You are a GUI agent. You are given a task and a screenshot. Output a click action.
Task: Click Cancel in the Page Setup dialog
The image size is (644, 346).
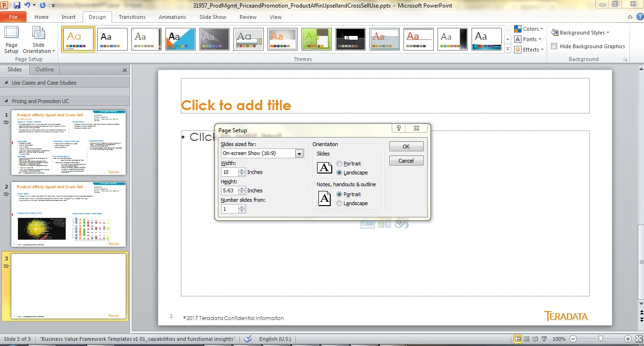point(406,161)
